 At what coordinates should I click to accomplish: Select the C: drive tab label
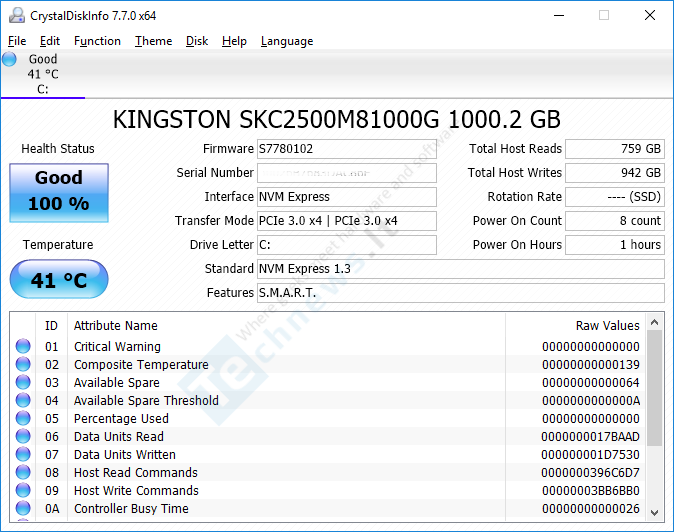click(x=43, y=89)
